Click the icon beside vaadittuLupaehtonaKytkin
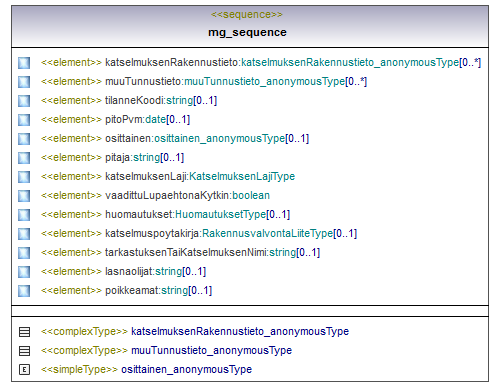 [x=24, y=196]
